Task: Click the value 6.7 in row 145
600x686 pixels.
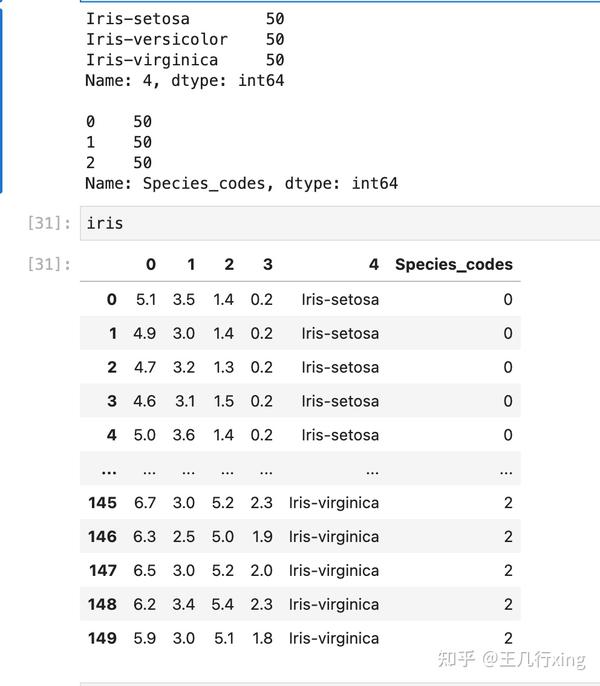Action: pyautogui.click(x=145, y=503)
